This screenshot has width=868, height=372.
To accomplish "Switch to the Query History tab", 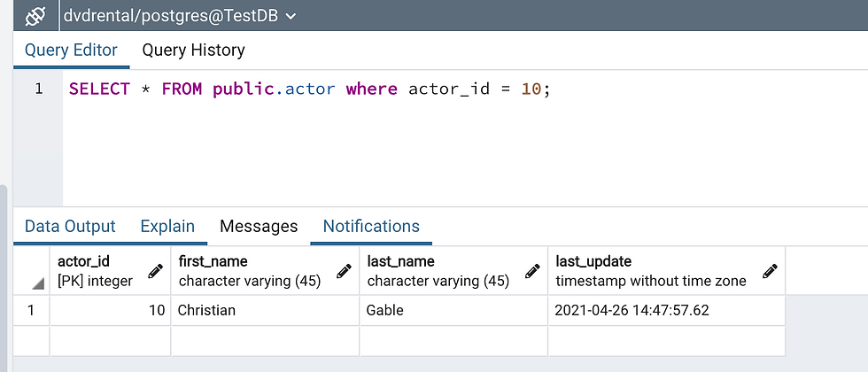I will (x=193, y=50).
